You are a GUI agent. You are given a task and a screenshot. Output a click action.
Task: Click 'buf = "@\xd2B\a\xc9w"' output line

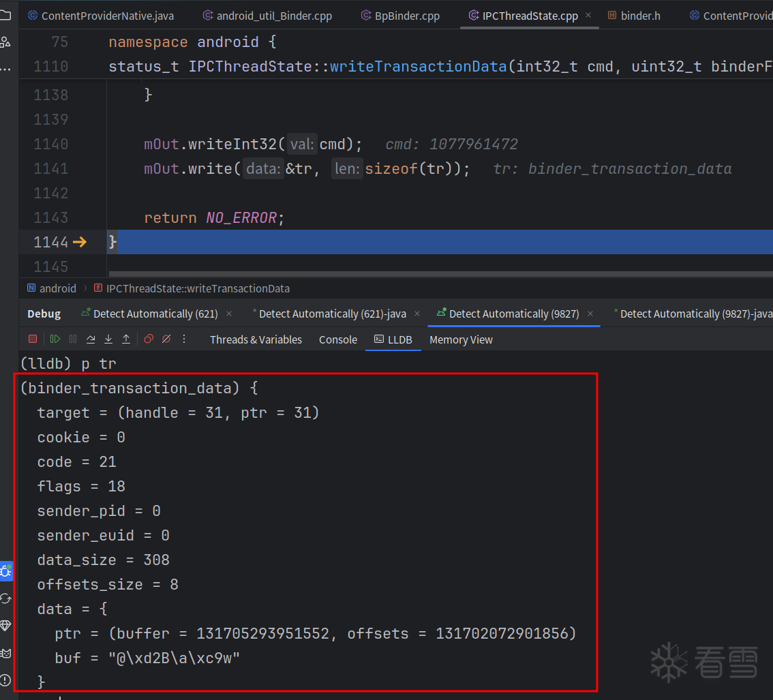(x=147, y=658)
